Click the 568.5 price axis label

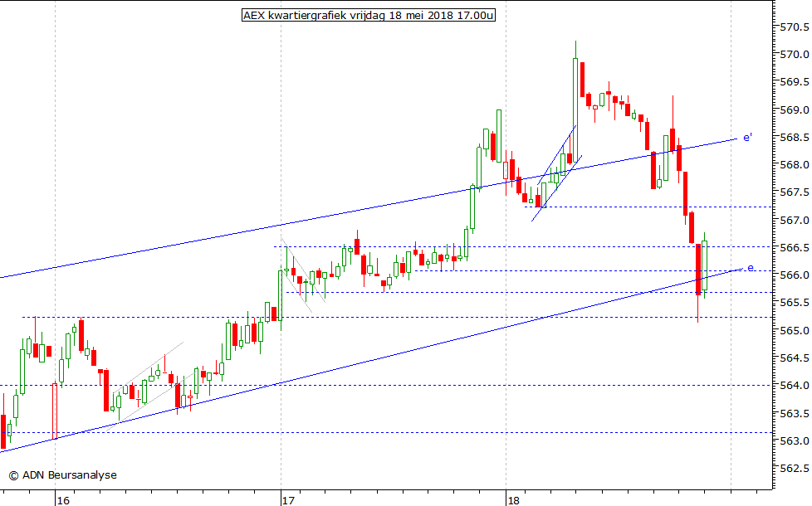pos(795,137)
